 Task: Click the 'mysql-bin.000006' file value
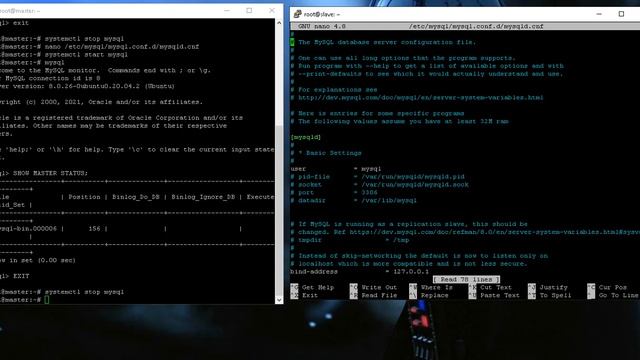tap(28, 229)
